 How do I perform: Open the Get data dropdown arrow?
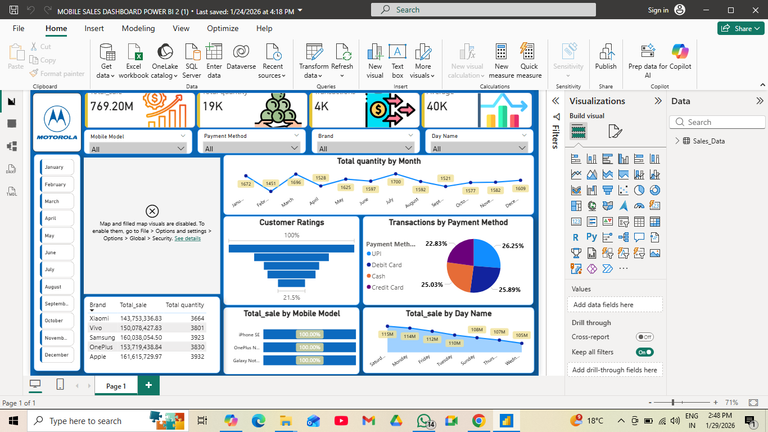pyautogui.click(x=112, y=76)
